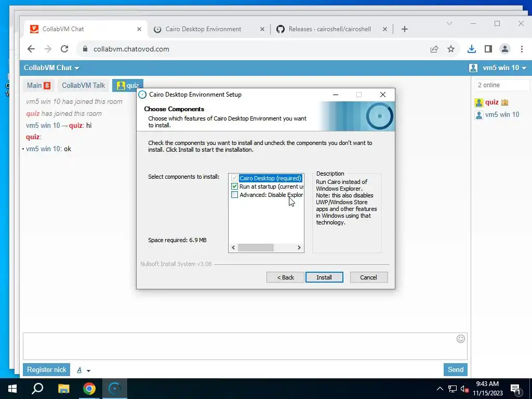Close the Cairo setup dialog
The height and width of the screenshot is (399, 532).
383,95
